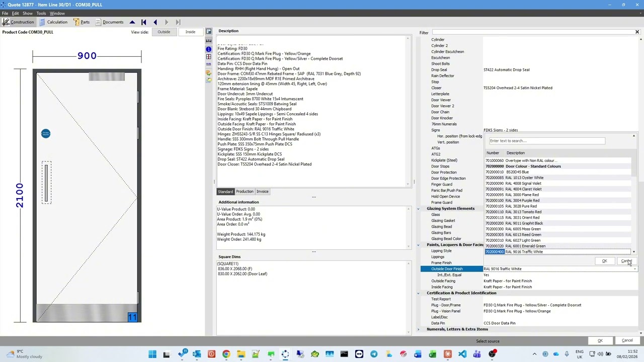The width and height of the screenshot is (644, 362).
Task: Select the Outside view side
Action: 164,32
